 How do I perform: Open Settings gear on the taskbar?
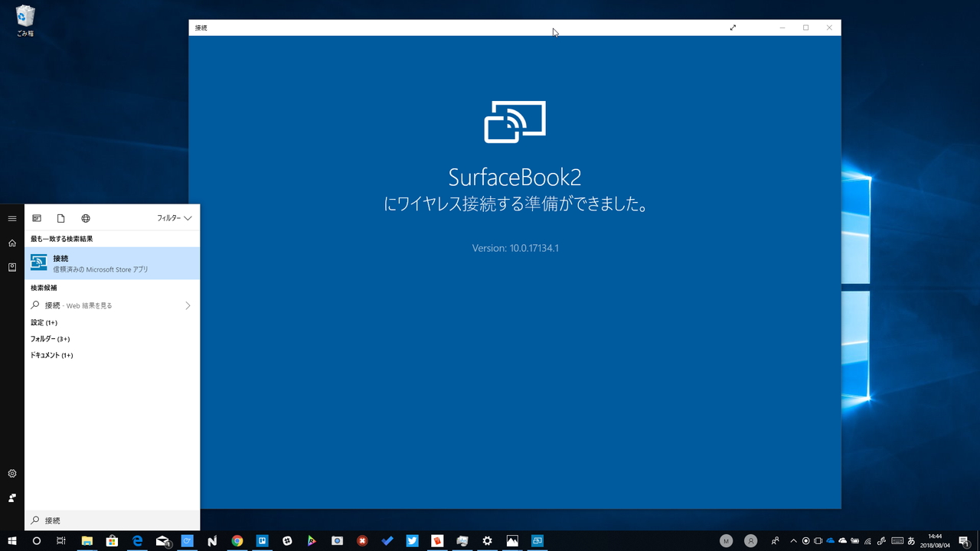[x=487, y=541]
